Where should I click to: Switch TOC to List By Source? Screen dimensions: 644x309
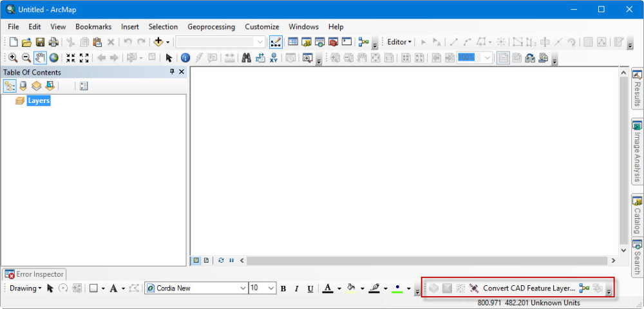(23, 86)
